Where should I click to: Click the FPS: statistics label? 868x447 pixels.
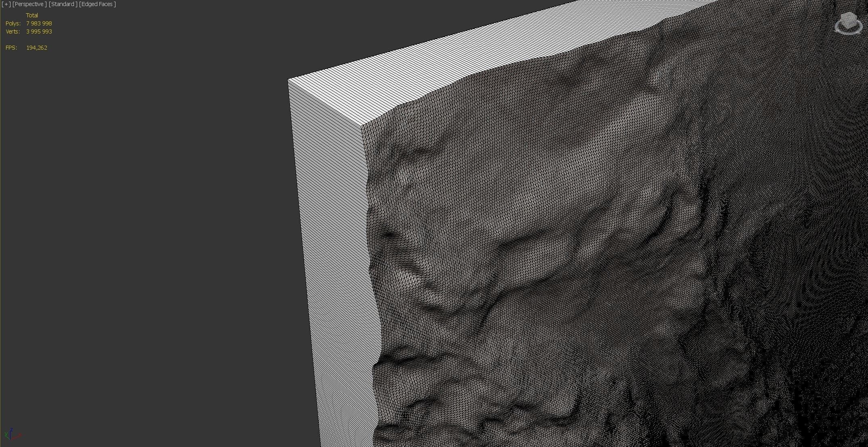tap(11, 48)
